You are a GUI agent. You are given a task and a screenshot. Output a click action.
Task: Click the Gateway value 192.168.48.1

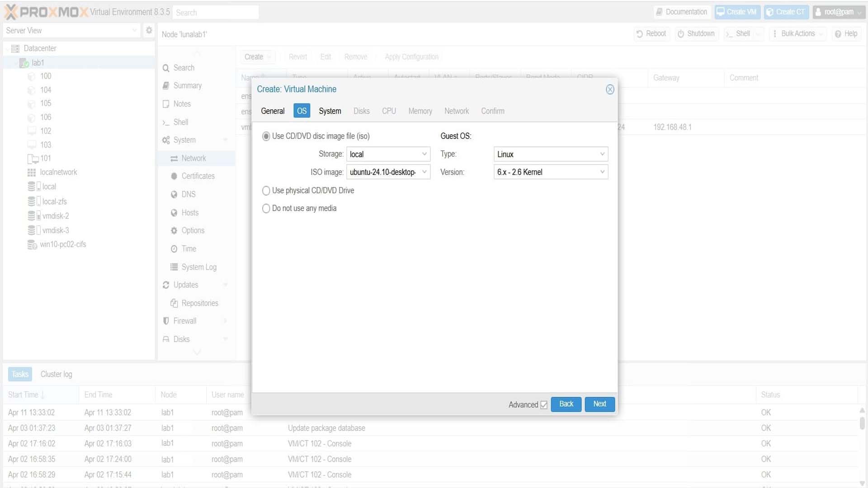(x=672, y=127)
